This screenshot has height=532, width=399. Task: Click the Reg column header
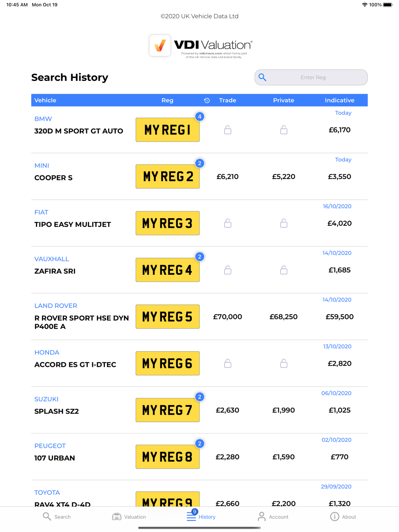168,100
